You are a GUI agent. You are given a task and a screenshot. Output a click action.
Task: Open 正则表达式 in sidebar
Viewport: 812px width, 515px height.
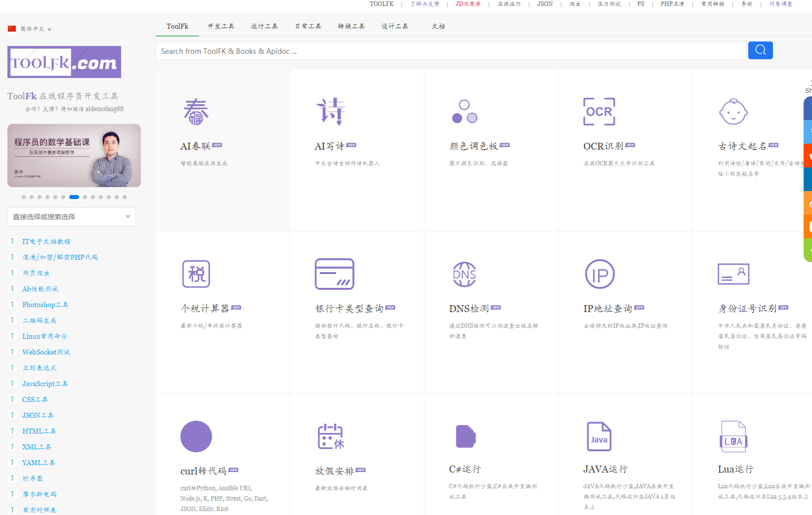[40, 368]
